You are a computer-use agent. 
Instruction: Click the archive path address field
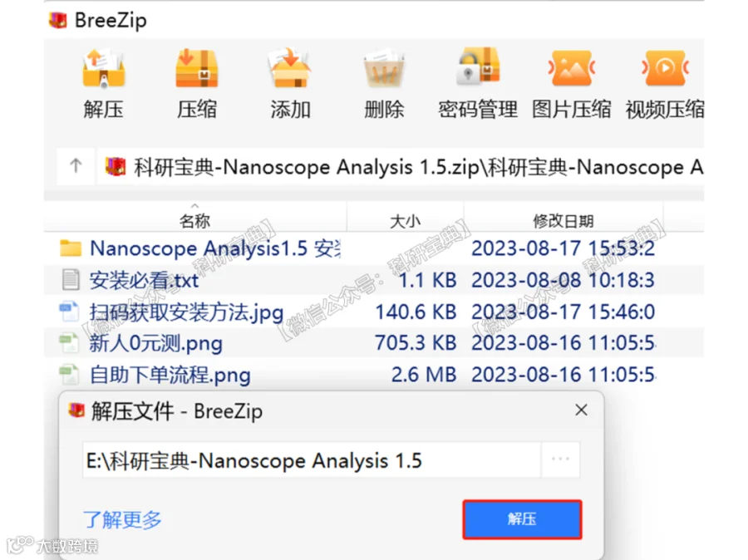coord(401,167)
